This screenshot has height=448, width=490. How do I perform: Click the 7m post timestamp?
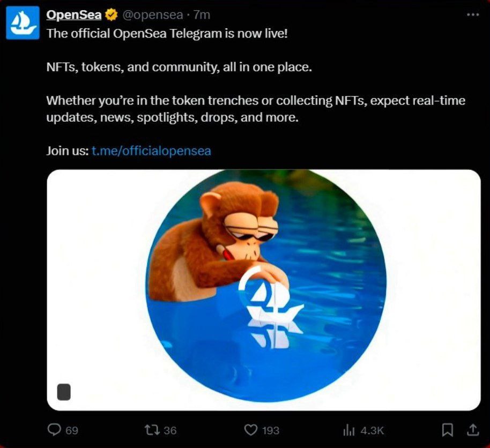[x=202, y=14]
